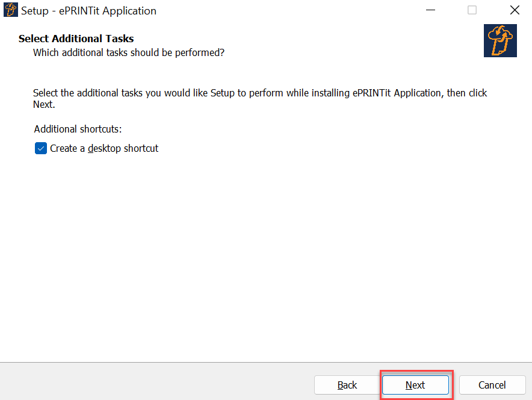This screenshot has width=532, height=400.
Task: Click the 'Additional shortcuts:' group label
Action: [78, 129]
